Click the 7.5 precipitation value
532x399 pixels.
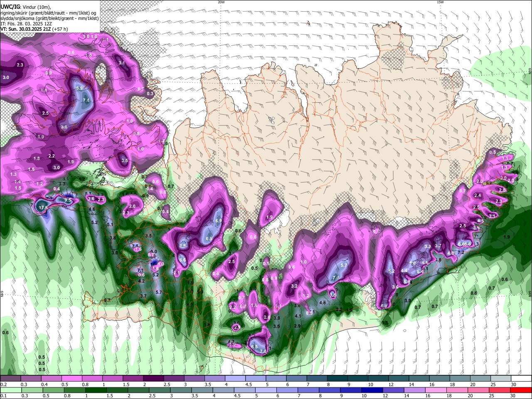coord(135,246)
